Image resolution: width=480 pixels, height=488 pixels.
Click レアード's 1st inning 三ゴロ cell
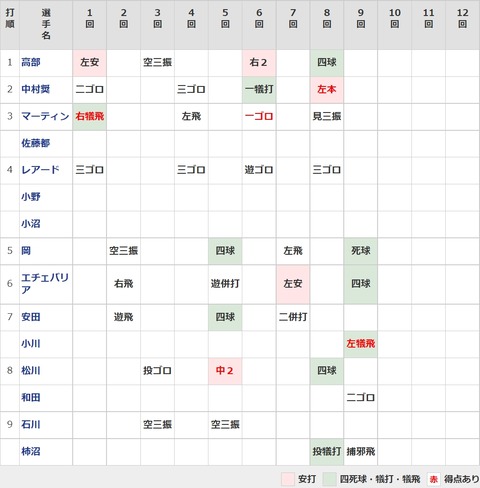coord(90,170)
